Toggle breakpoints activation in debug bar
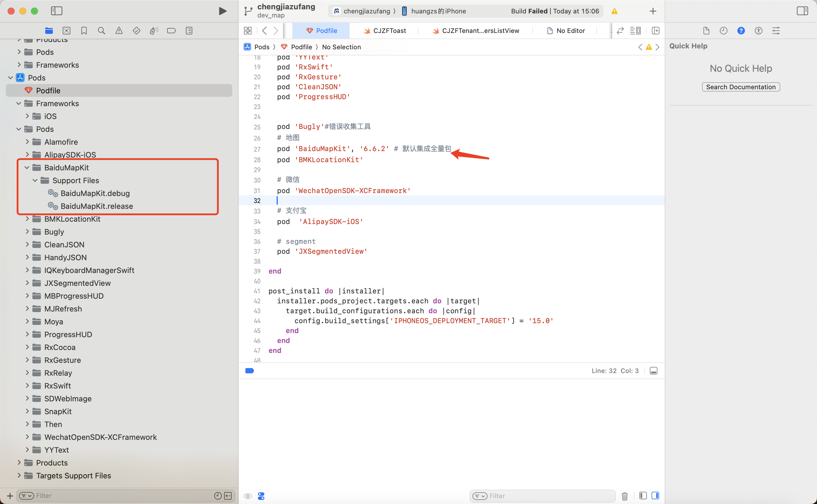Viewport: 817px width, 504px height. tap(249, 371)
